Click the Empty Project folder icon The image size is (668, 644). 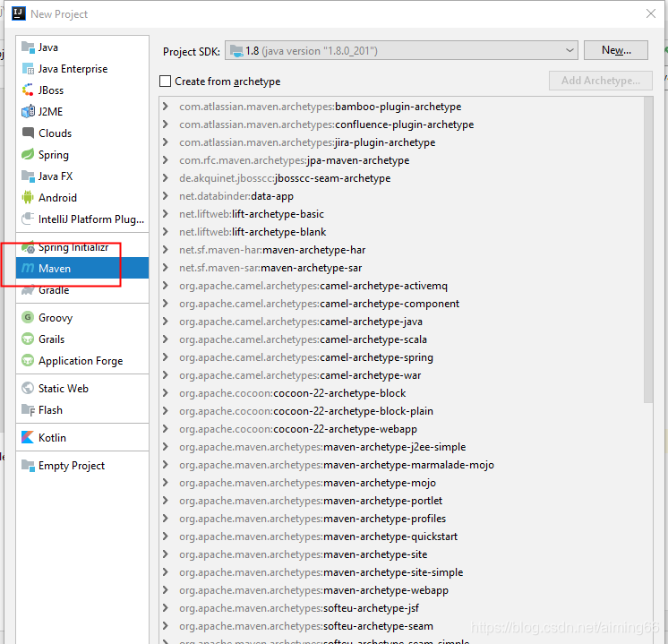28,466
